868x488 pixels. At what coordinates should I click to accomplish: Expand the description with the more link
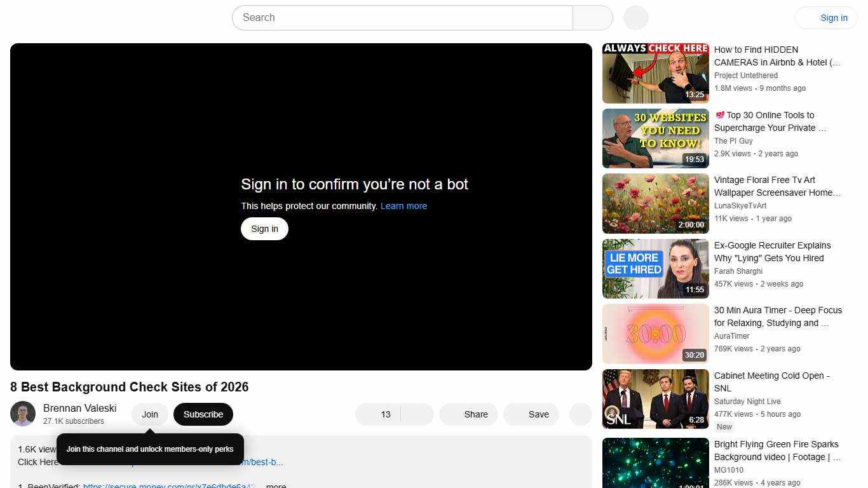[x=276, y=485]
